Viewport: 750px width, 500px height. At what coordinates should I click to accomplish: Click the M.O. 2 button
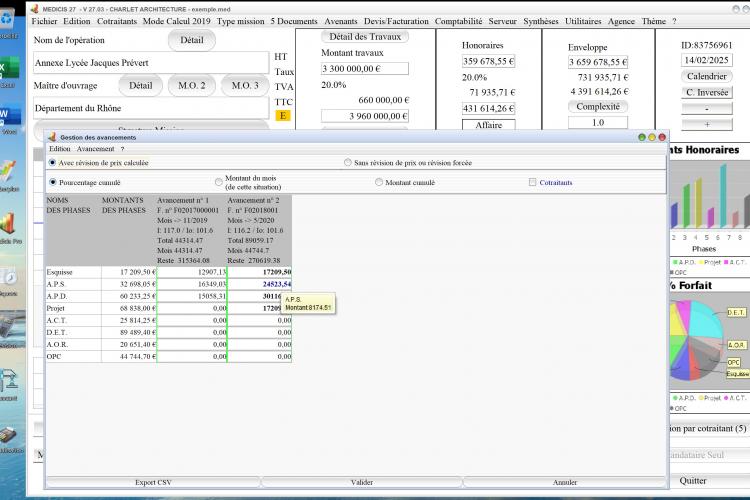click(x=192, y=86)
